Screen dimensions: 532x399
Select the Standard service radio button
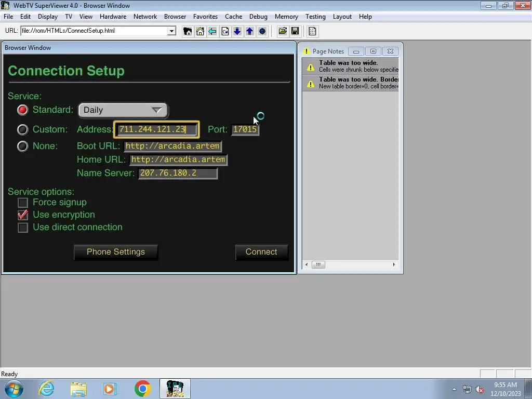pos(23,110)
